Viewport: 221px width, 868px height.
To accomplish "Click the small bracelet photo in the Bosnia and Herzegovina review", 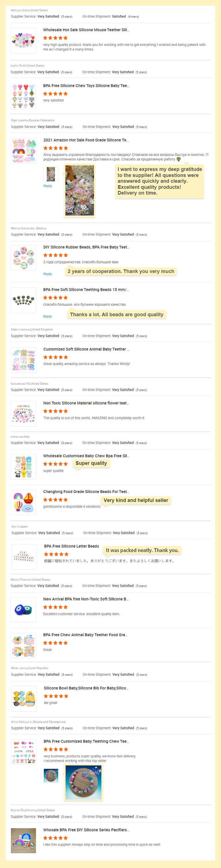I will [51, 776].
